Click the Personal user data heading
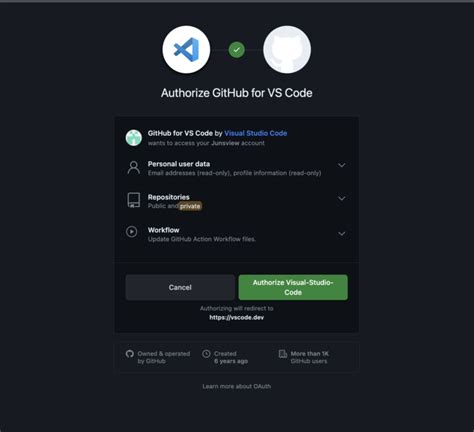474x432 pixels. point(179,164)
